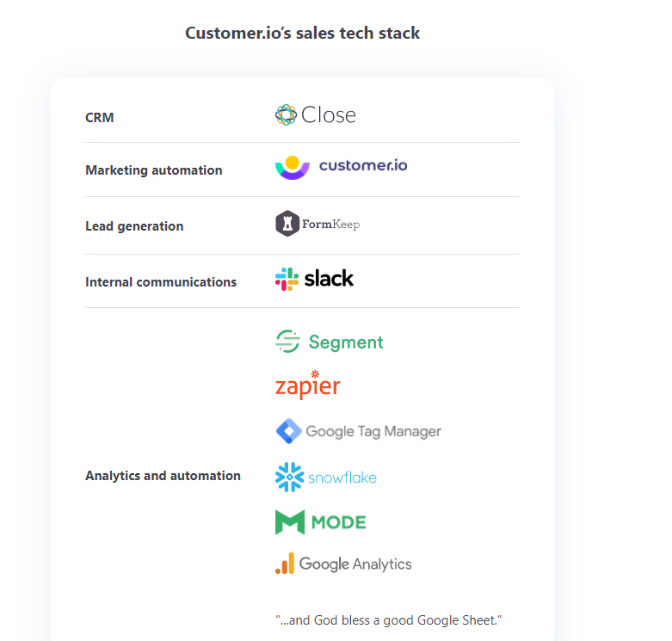Click the Mode logo
This screenshot has width=672, height=641.
pyautogui.click(x=320, y=522)
